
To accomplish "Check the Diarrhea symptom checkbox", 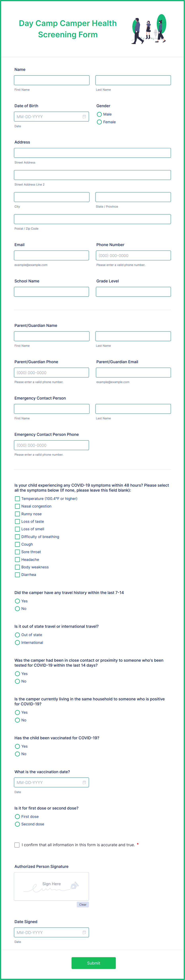I will (17, 575).
